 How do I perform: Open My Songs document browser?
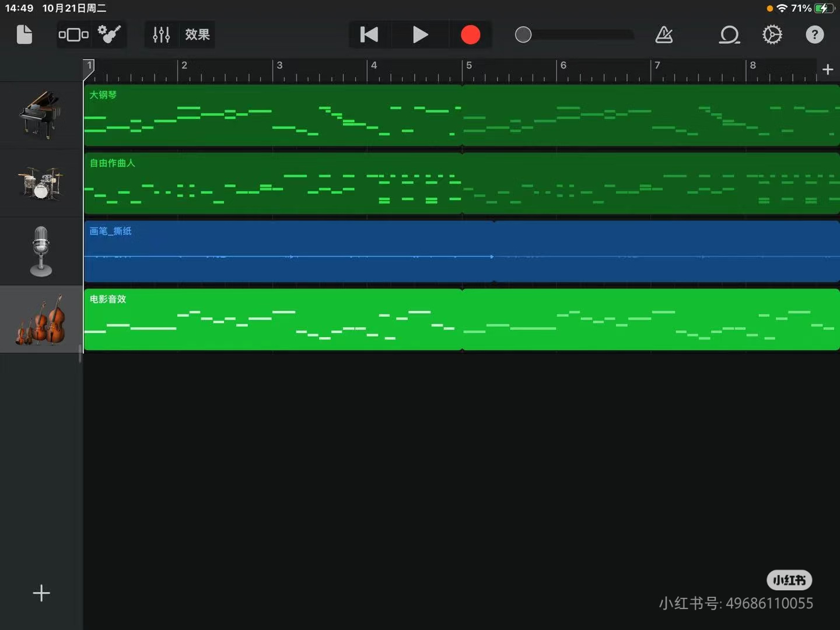tap(24, 34)
